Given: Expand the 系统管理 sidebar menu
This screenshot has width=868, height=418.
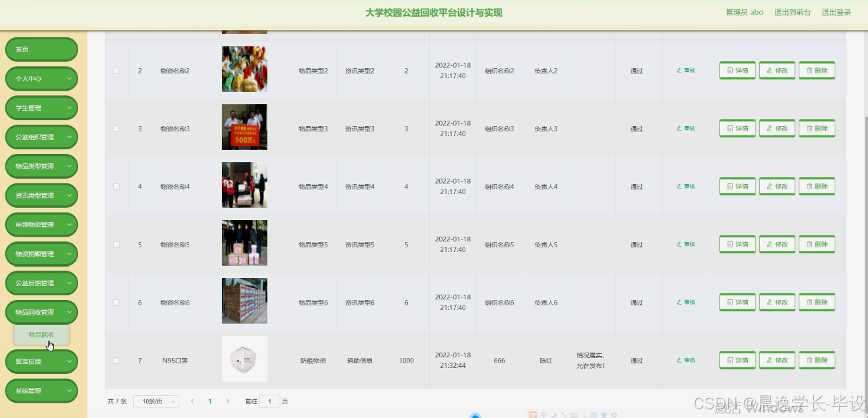Looking at the screenshot, I should point(41,391).
